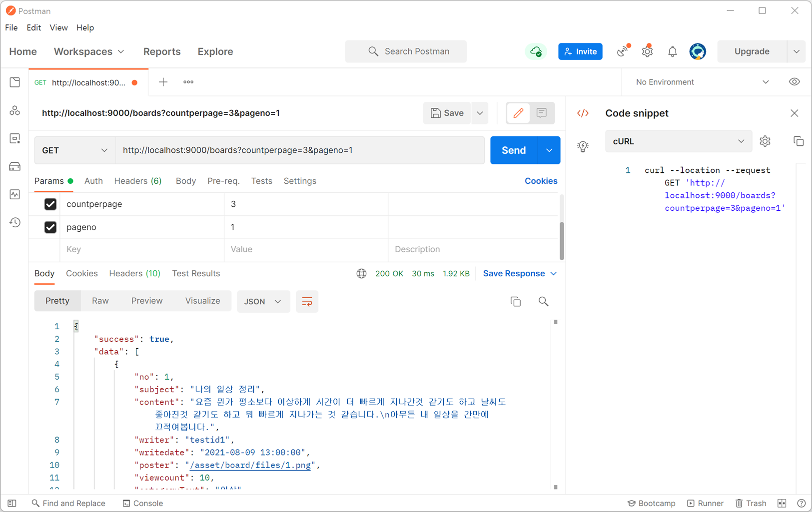Open the Cookies link

tap(541, 181)
